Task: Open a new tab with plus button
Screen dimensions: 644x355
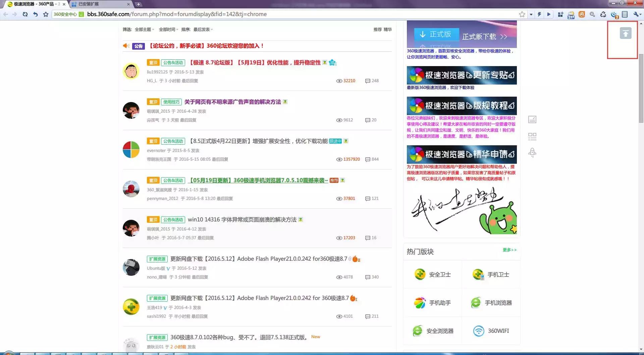Action: 138,4
